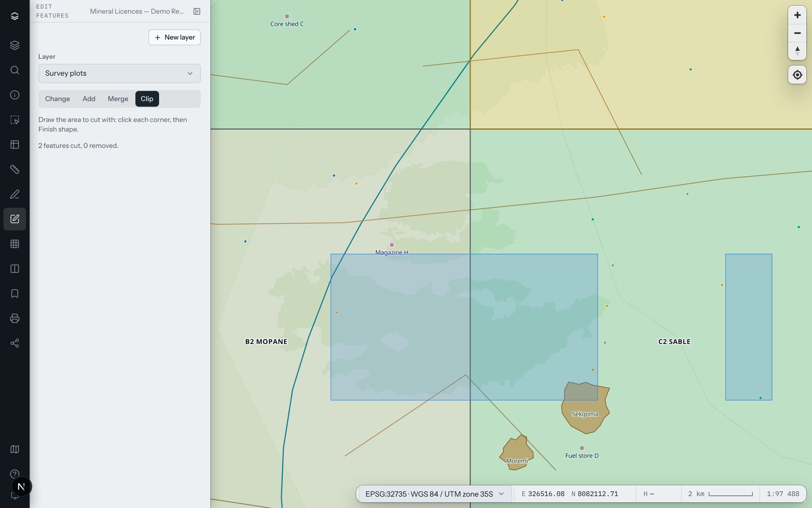
Task: Click the scale ratio 1:97 488
Action: [783, 494]
